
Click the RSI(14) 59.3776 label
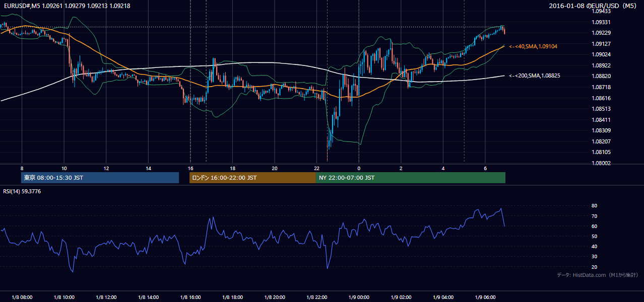coord(22,191)
